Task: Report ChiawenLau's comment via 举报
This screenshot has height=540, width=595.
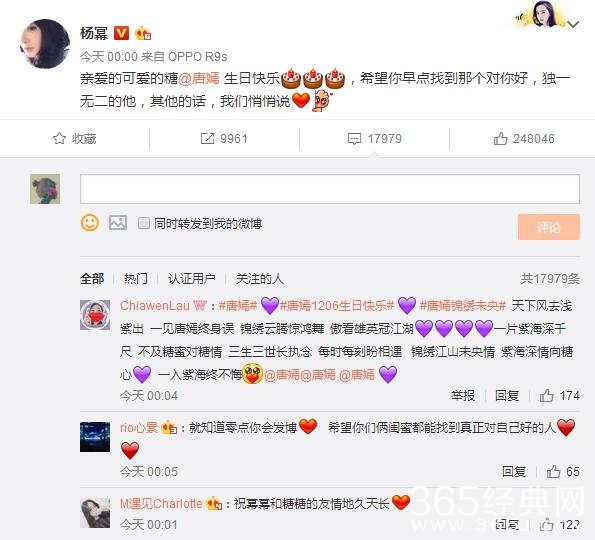Action: 463,395
